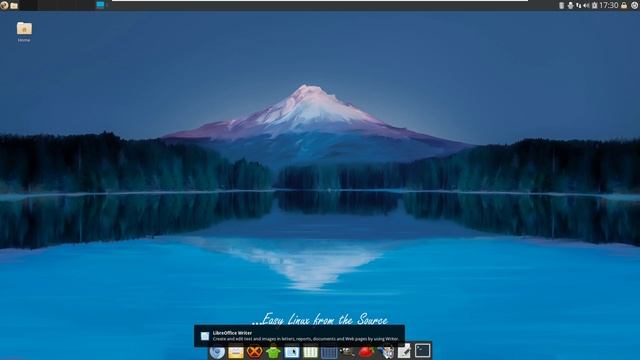640x360 pixels.
Task: Open the red hat application in the dock
Action: pos(366,351)
